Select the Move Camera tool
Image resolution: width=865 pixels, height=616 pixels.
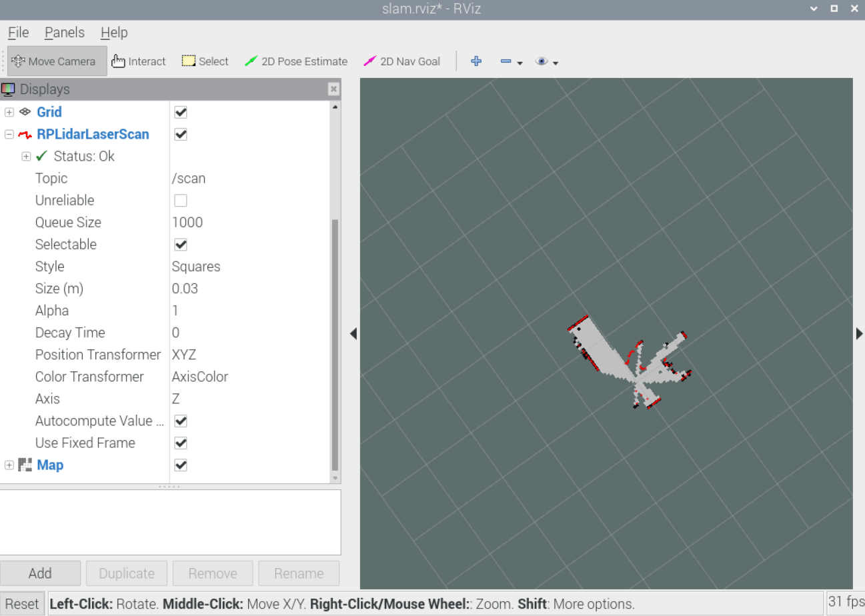57,61
